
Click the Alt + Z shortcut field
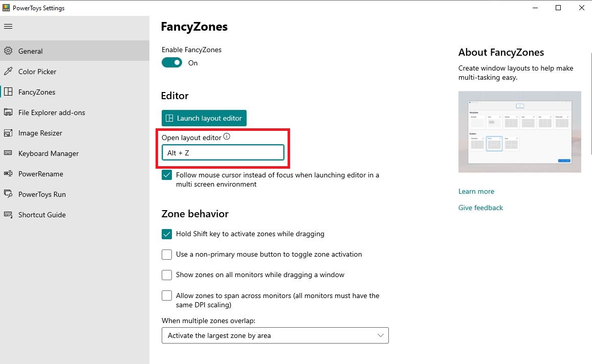(x=223, y=152)
